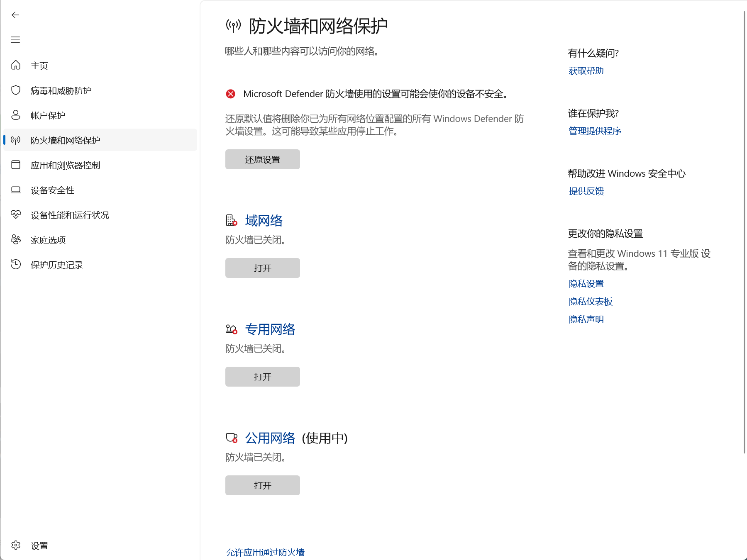Open the 公用网络 link
This screenshot has width=747, height=560.
(270, 438)
